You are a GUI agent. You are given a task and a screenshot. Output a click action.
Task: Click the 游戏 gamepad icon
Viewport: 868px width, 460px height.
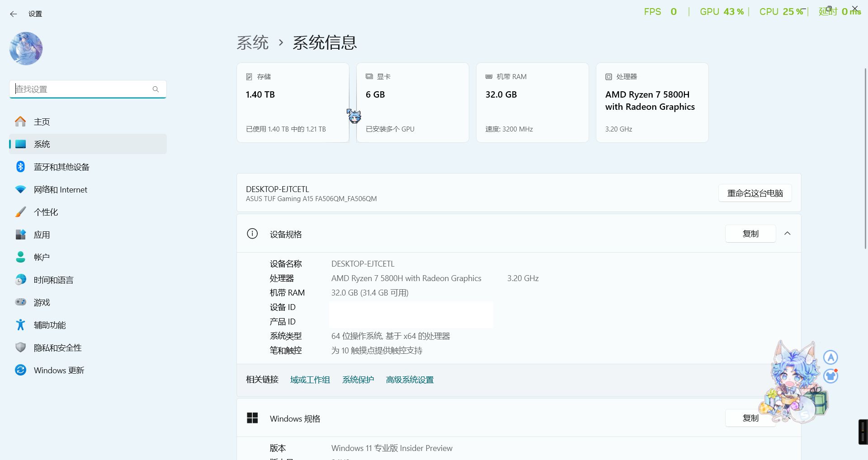[x=20, y=302]
